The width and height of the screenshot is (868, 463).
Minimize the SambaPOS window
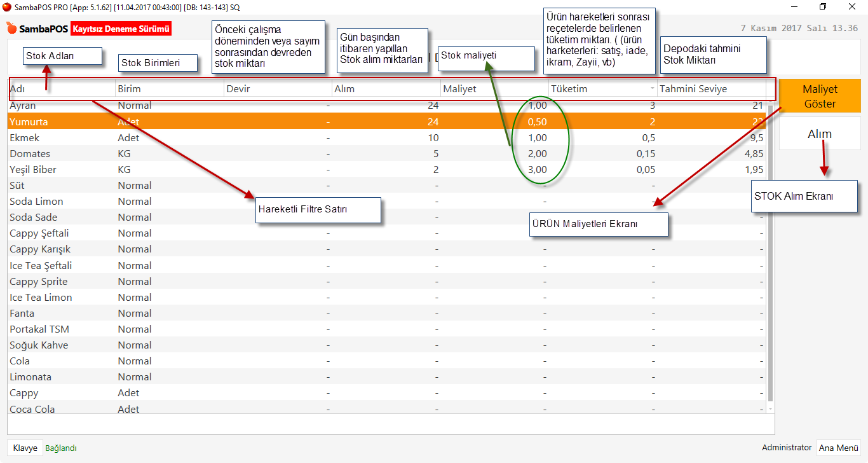[x=794, y=6]
